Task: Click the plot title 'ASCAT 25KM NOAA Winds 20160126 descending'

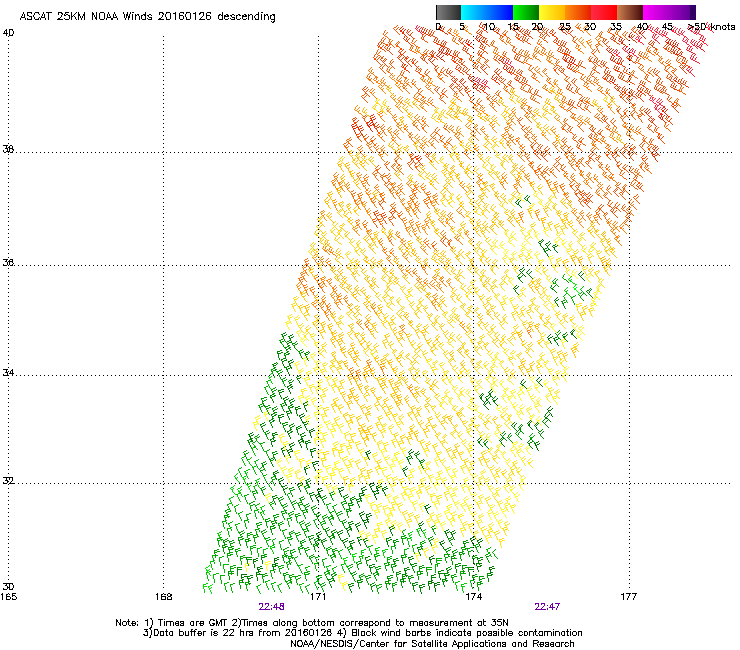Action: click(147, 17)
